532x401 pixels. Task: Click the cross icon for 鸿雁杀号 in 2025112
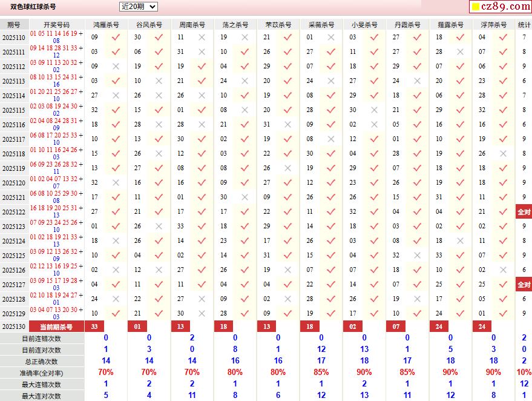click(116, 66)
